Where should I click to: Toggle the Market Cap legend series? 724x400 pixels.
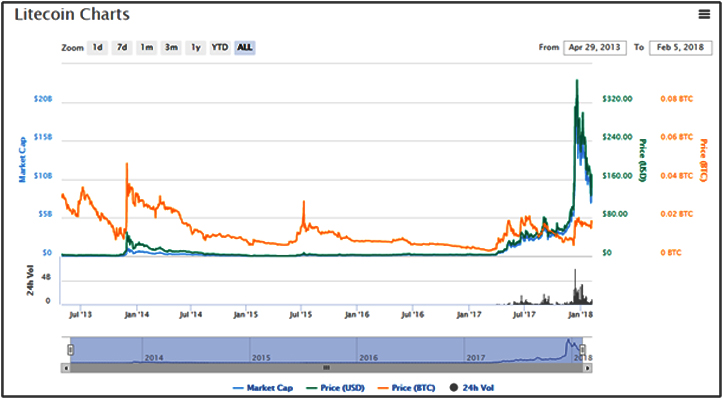(263, 388)
